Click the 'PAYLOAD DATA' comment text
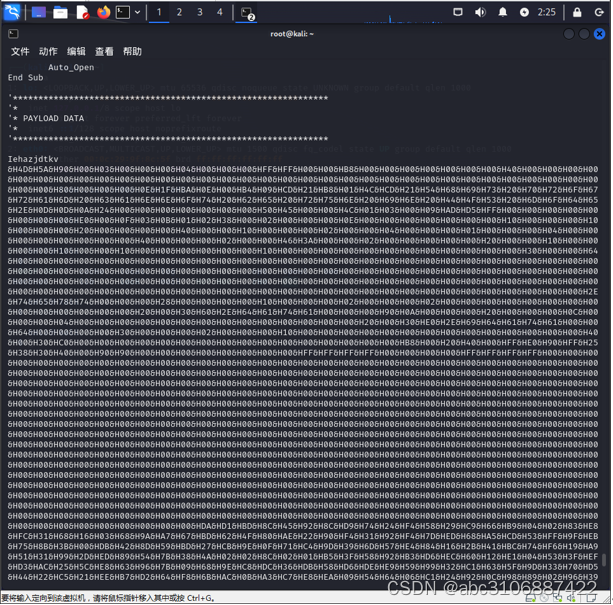Image resolution: width=613 pixels, height=605 pixels. [x=53, y=118]
